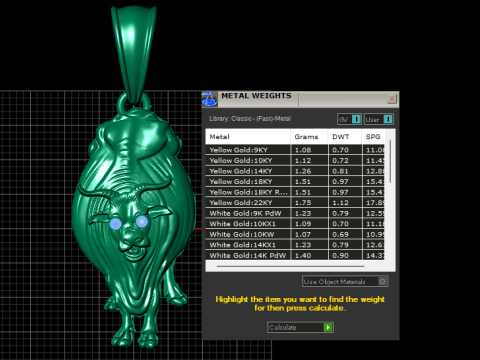Toggle the User library switch
This screenshot has width=480, height=360.
pos(379,119)
